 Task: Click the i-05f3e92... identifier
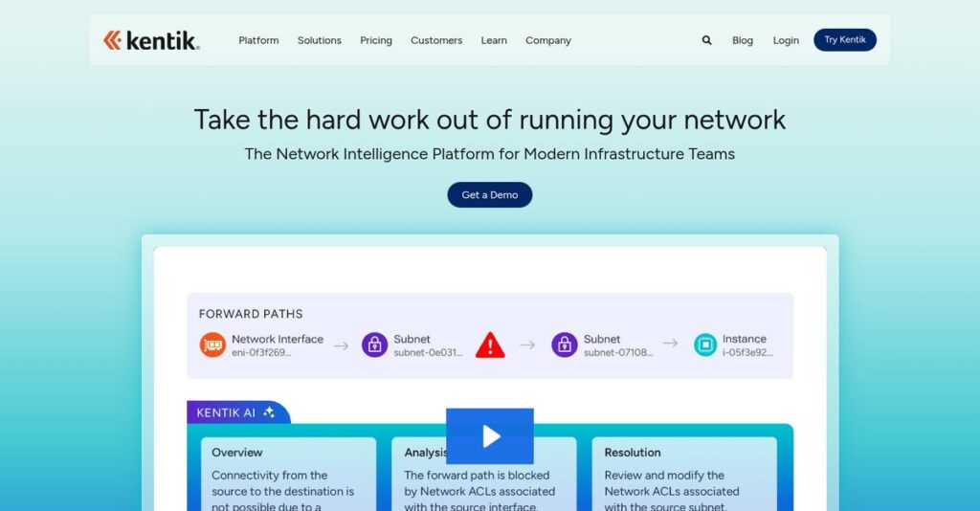(x=747, y=352)
